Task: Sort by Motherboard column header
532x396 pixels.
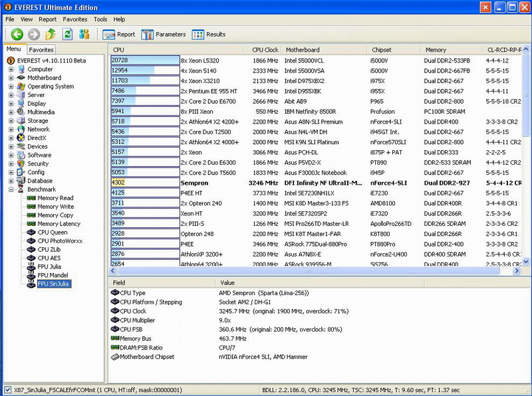Action: coord(325,50)
